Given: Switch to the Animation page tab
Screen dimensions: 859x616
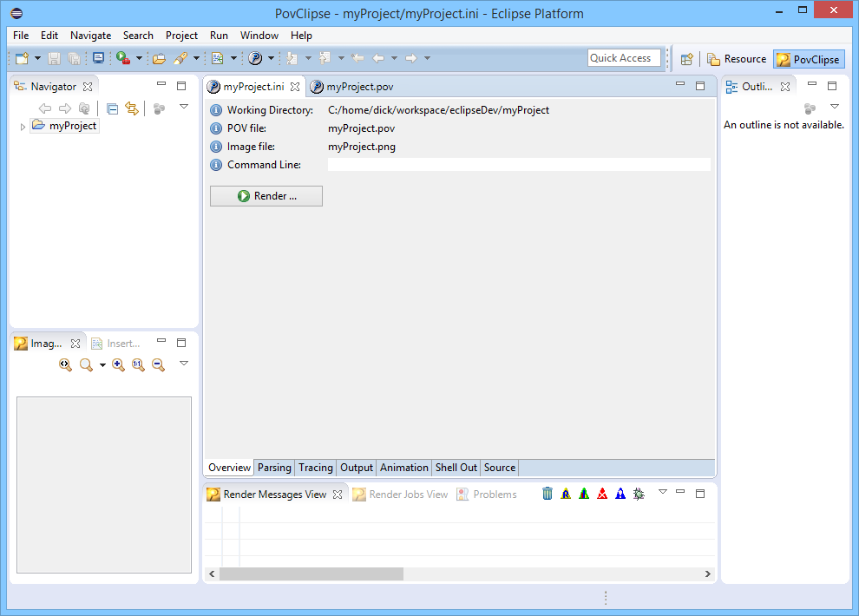Looking at the screenshot, I should tap(404, 468).
